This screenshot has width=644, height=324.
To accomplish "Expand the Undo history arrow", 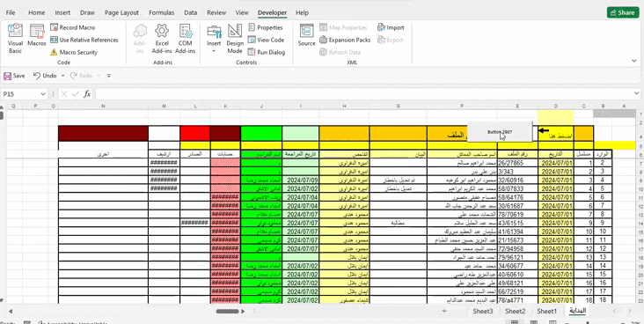I will coord(62,76).
